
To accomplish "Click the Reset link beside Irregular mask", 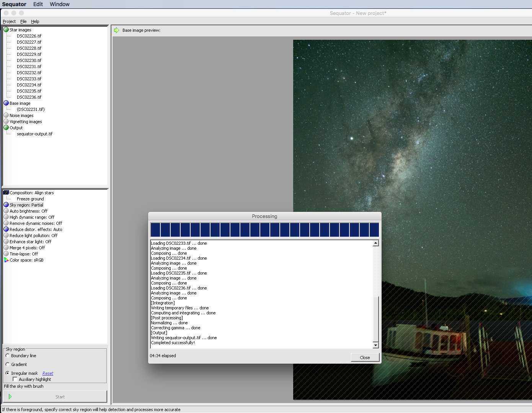I will point(47,373).
